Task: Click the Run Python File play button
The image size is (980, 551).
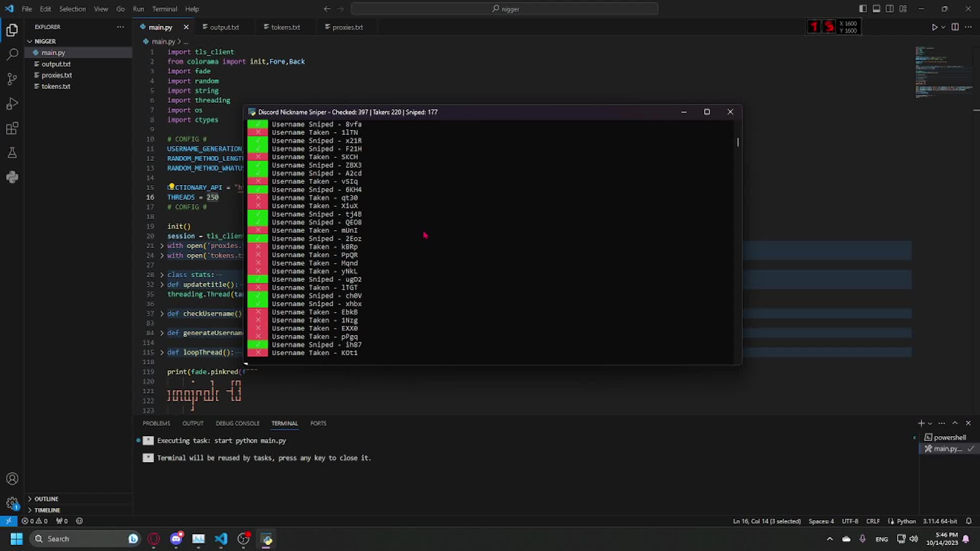Action: coord(934,27)
